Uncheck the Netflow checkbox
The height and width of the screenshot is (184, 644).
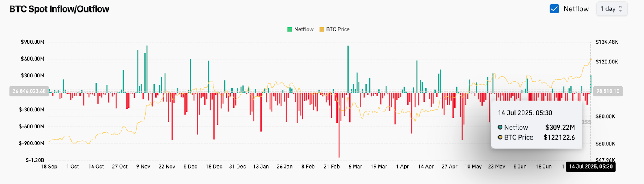tap(554, 9)
